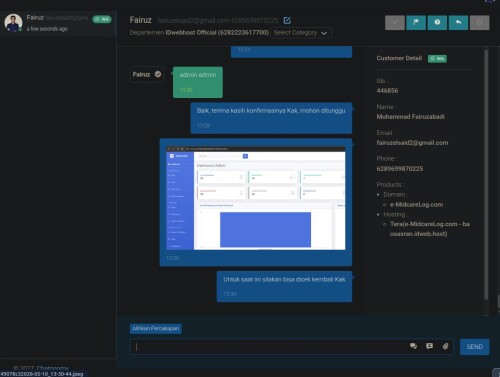500x377 pixels.
Task: Click the Customer Detail heading
Action: [x=399, y=58]
